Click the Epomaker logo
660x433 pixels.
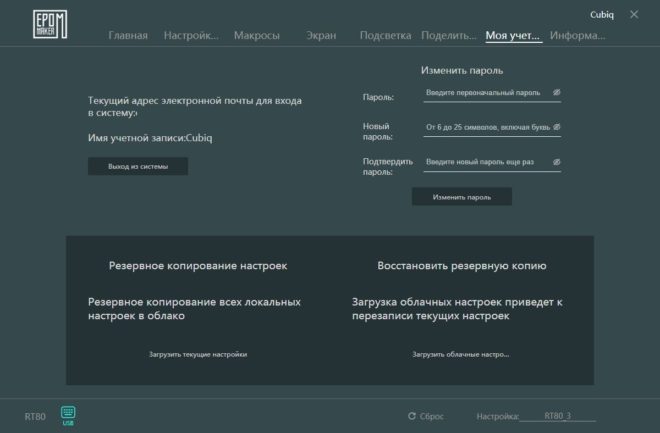click(50, 24)
